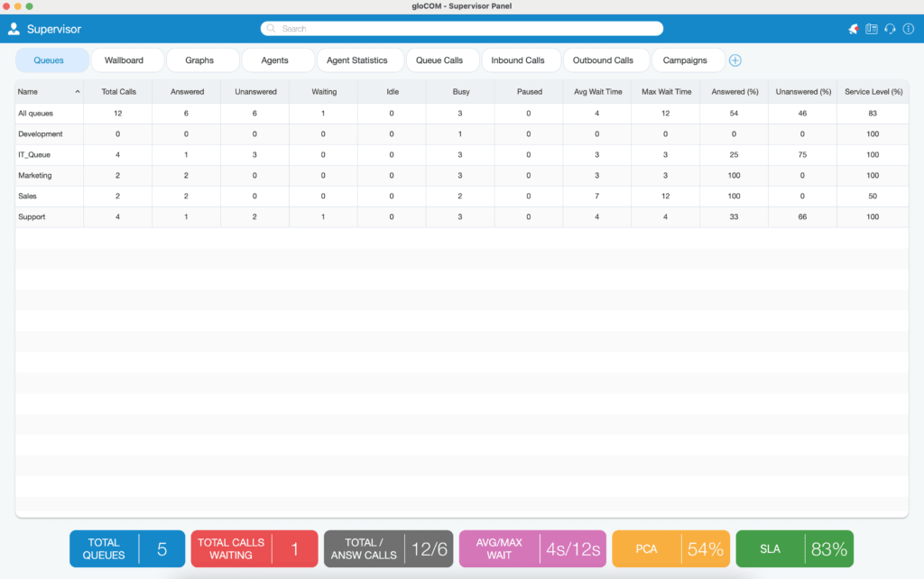Sort by Service Level (%) column header
This screenshot has width=924, height=579.
873,92
